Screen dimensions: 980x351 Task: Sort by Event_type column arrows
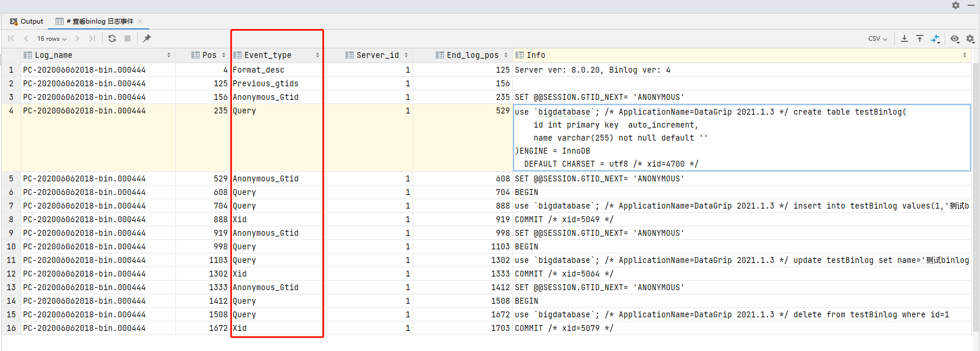tap(318, 55)
